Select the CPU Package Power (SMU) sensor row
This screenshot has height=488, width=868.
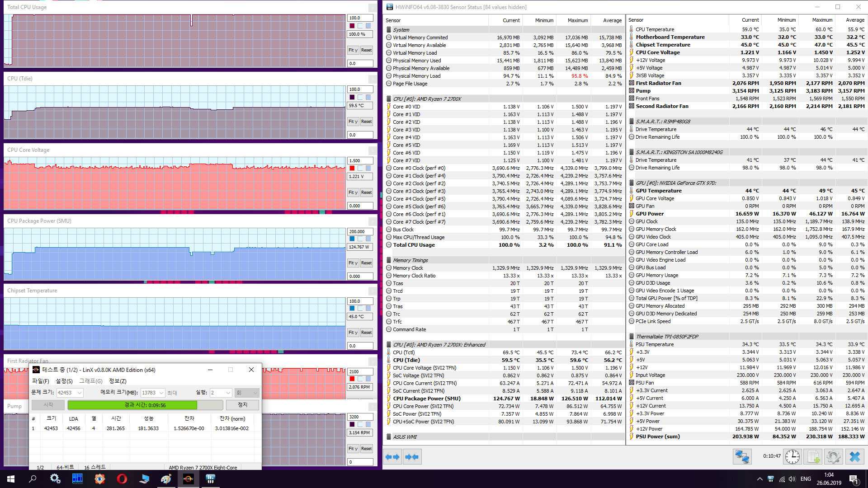(426, 399)
